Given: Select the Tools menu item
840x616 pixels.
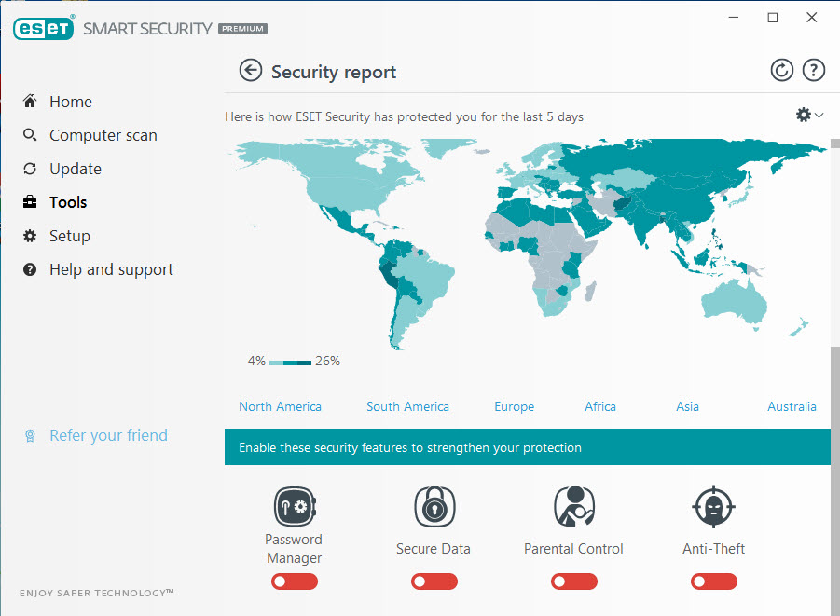Looking at the screenshot, I should tap(68, 202).
